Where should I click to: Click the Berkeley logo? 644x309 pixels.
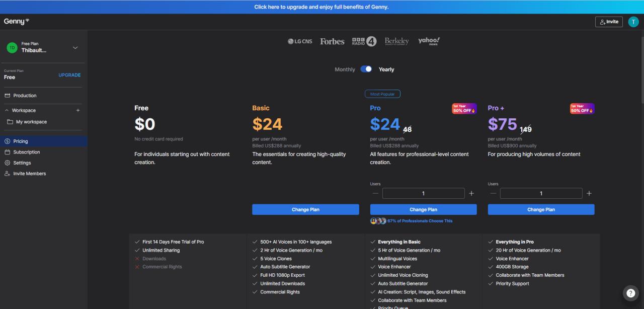click(397, 41)
